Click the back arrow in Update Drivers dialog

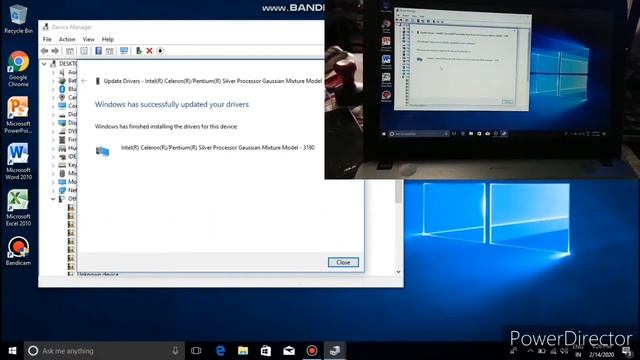tap(84, 81)
